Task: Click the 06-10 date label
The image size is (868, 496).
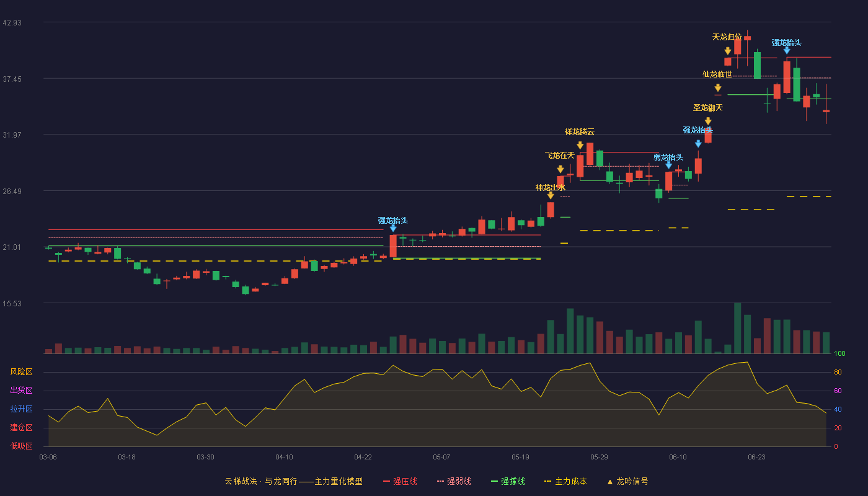Action: tap(678, 457)
